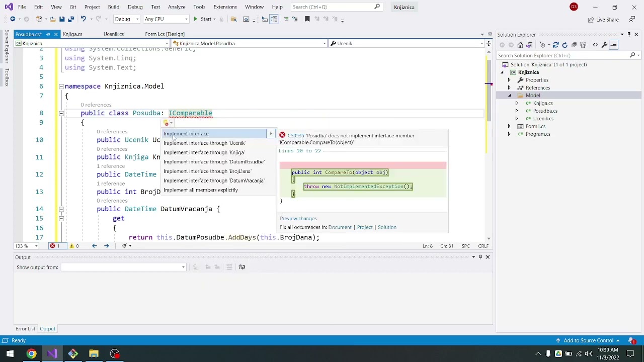Open the File menu
644x362 pixels.
[22, 7]
